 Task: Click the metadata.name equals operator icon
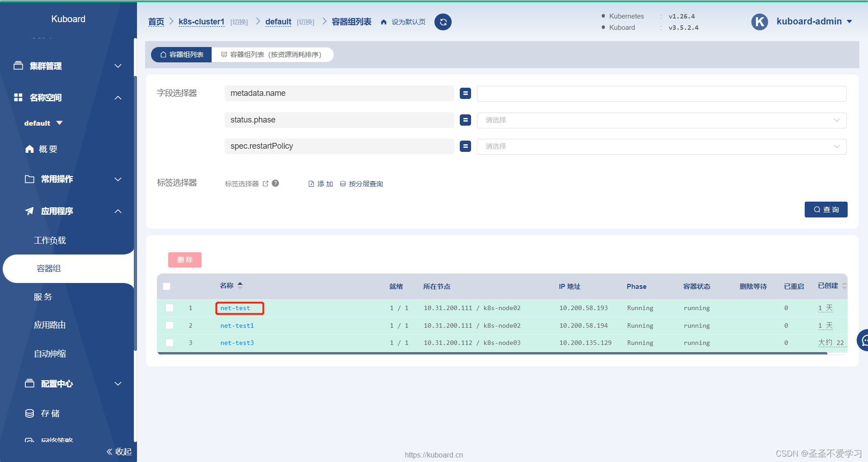pyautogui.click(x=465, y=93)
